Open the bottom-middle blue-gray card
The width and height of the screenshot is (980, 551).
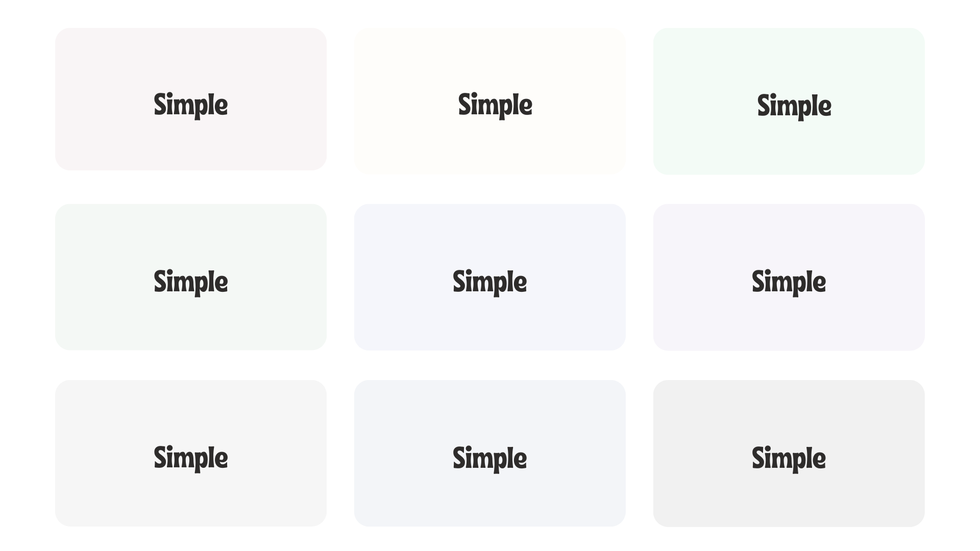490,453
